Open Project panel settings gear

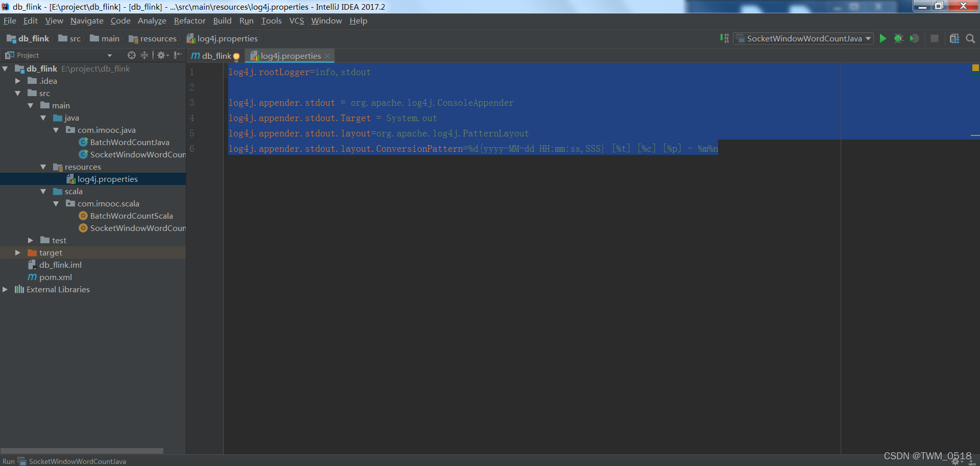coord(163,55)
